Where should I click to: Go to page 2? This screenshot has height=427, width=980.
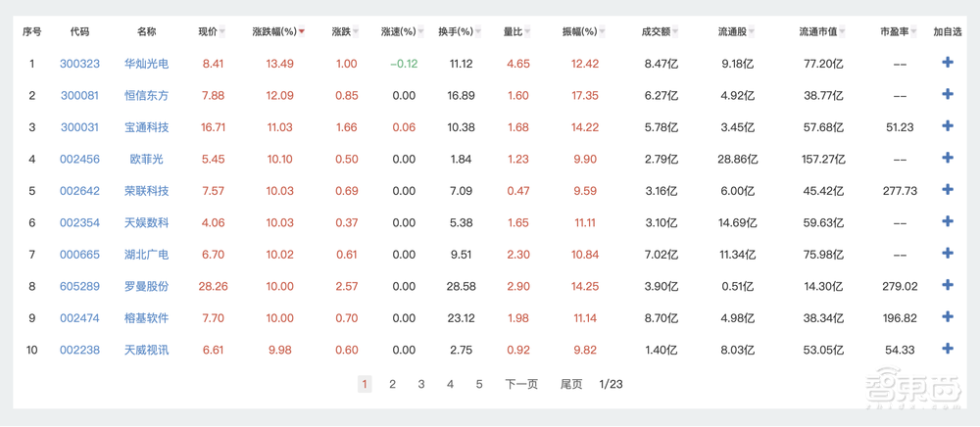pos(393,384)
